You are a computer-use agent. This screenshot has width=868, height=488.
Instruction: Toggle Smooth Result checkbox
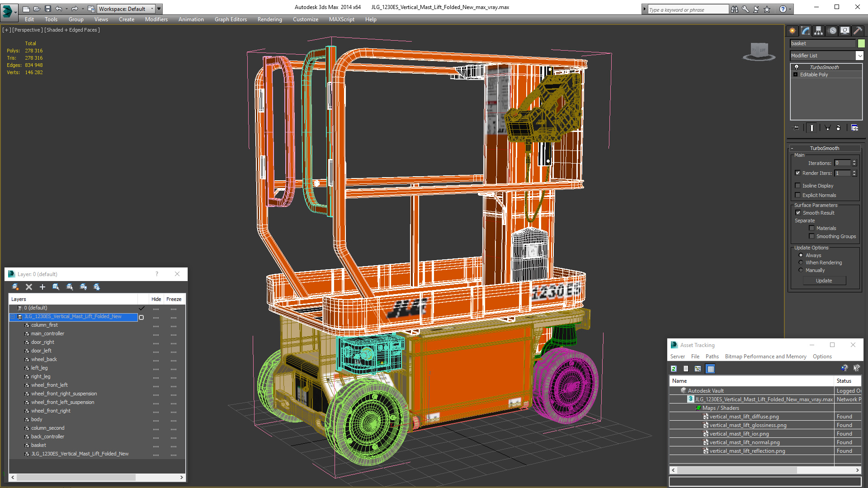798,213
